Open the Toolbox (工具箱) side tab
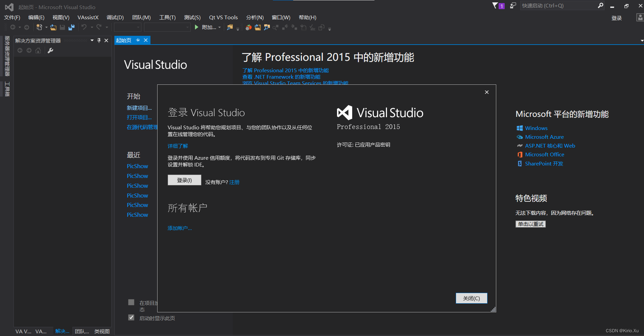The width and height of the screenshot is (644, 336). coord(7,89)
